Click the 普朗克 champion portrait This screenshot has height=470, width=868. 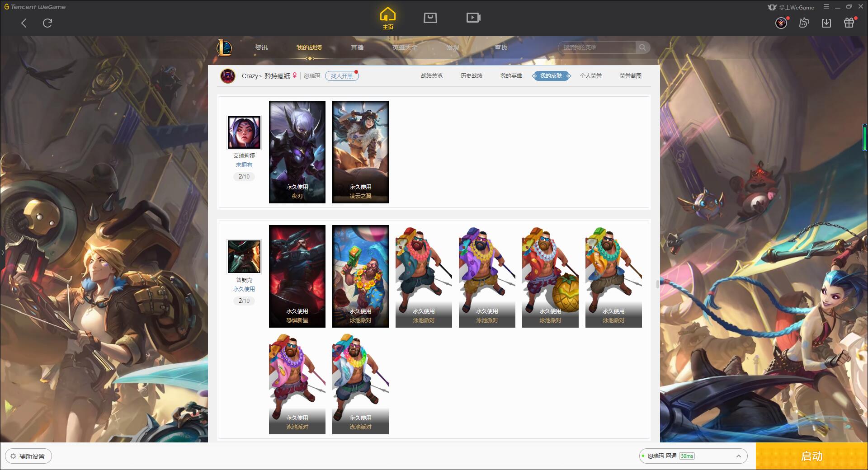point(244,257)
